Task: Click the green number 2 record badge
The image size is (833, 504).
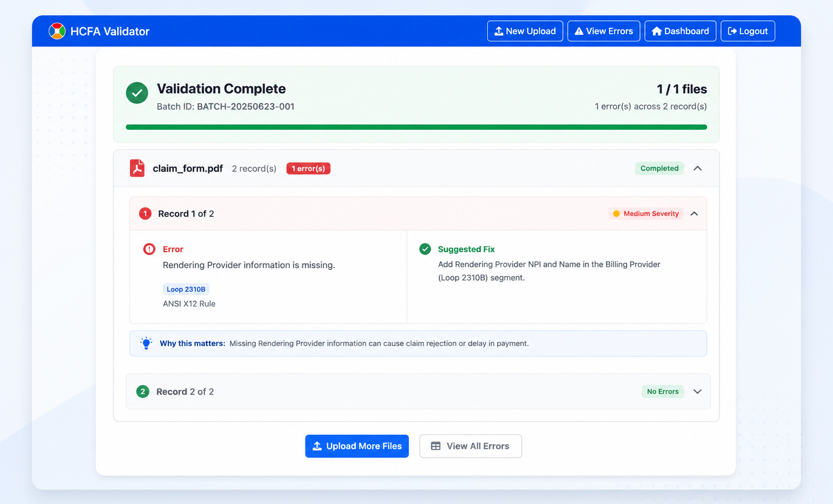Action: point(143,391)
